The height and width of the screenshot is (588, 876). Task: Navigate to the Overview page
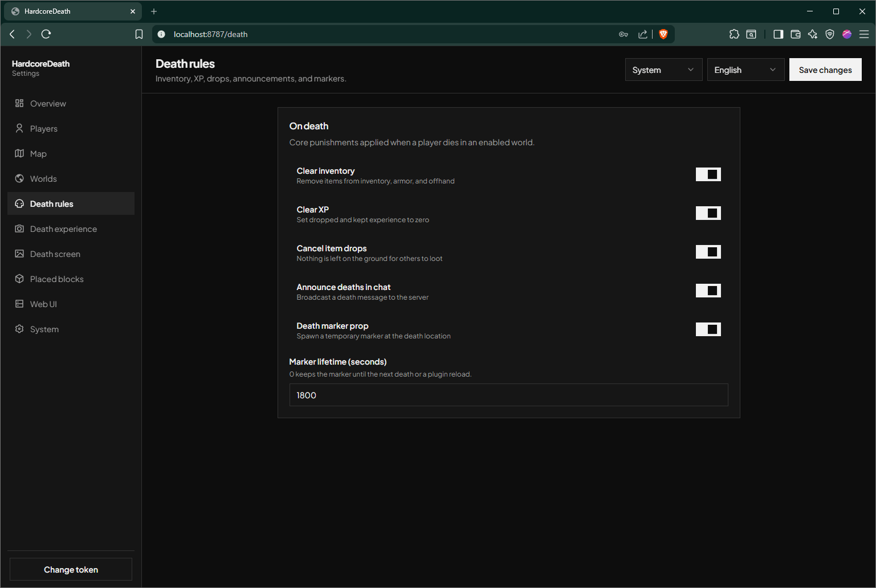pos(71,103)
